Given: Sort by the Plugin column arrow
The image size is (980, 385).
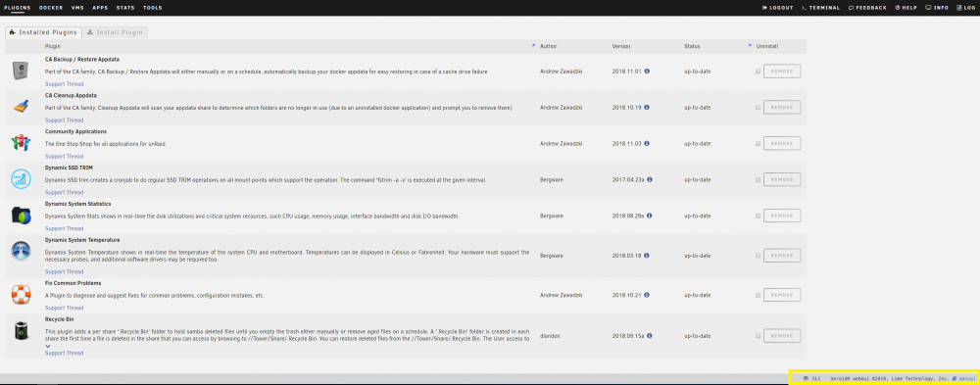Looking at the screenshot, I should 533,46.
